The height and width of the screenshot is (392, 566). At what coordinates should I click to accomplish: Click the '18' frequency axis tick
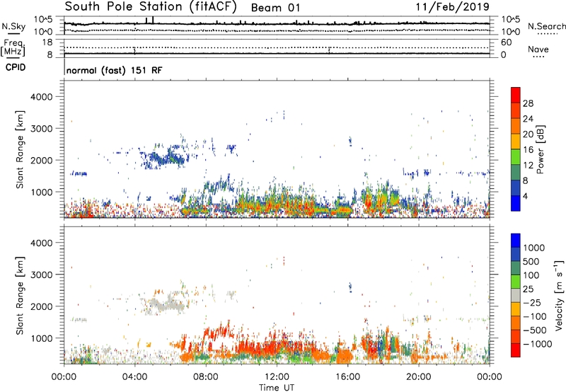tap(47, 42)
